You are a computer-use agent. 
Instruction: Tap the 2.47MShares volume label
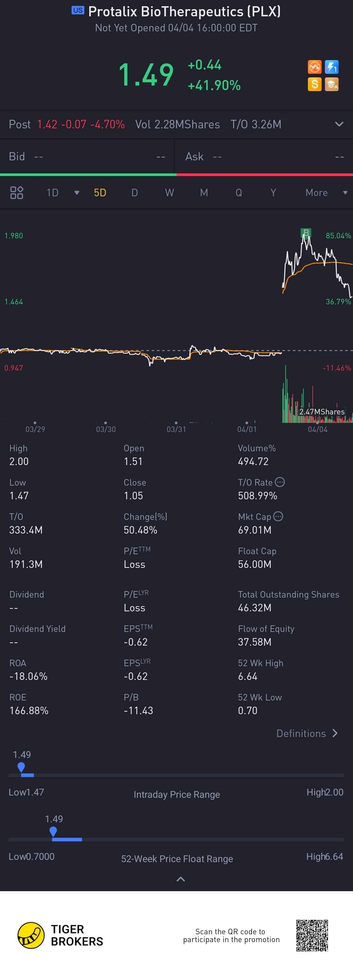(x=322, y=412)
